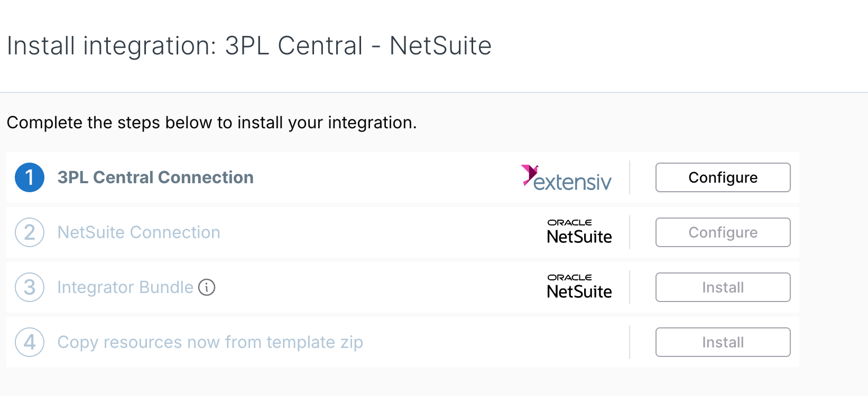Select the 3PL Central Connection step row
868x396 pixels.
point(155,177)
